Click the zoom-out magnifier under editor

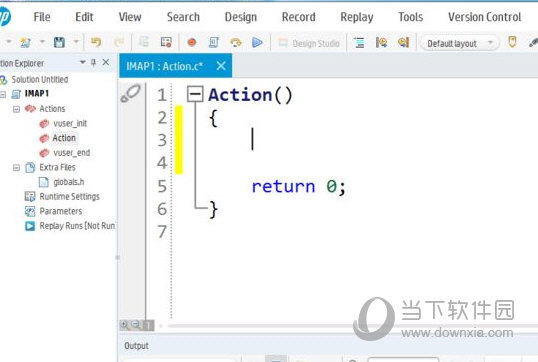pyautogui.click(x=136, y=324)
